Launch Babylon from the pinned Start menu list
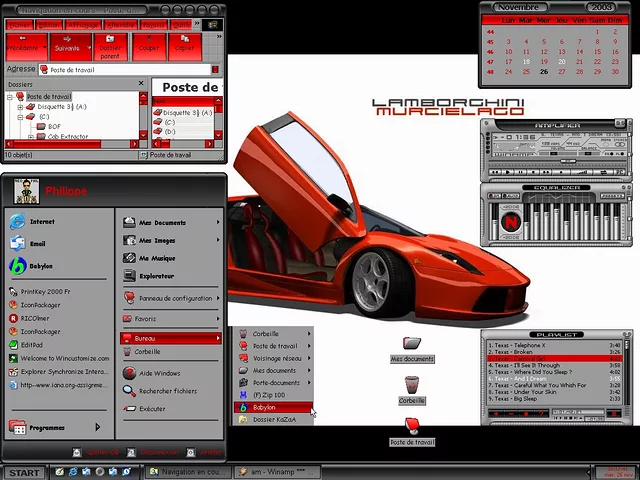The image size is (640, 480). coord(40,266)
